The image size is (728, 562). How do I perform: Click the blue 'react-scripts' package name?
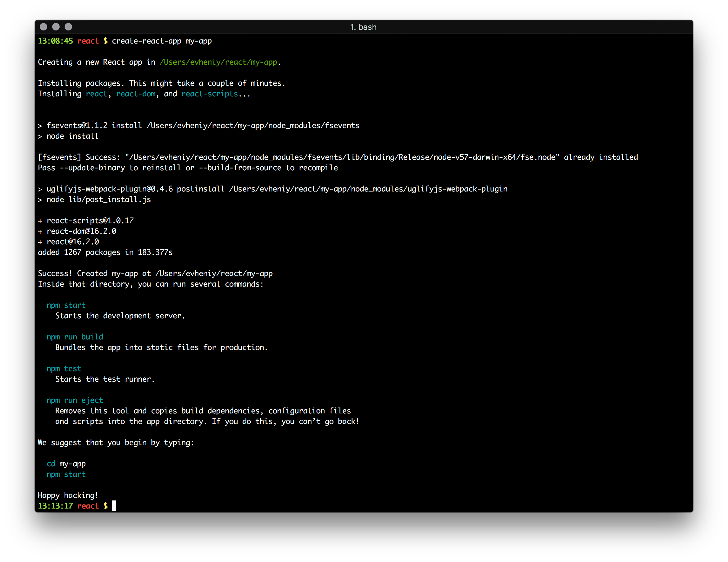209,94
